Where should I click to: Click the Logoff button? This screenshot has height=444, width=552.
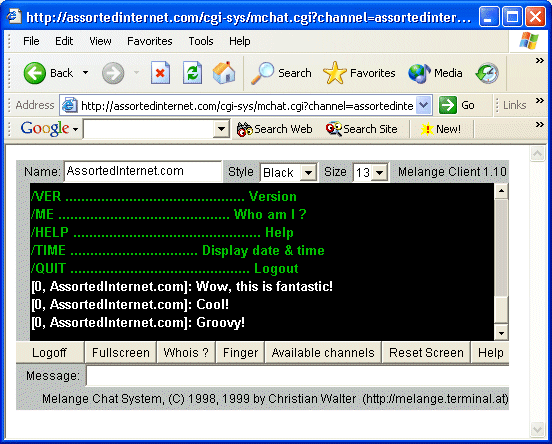click(x=50, y=352)
